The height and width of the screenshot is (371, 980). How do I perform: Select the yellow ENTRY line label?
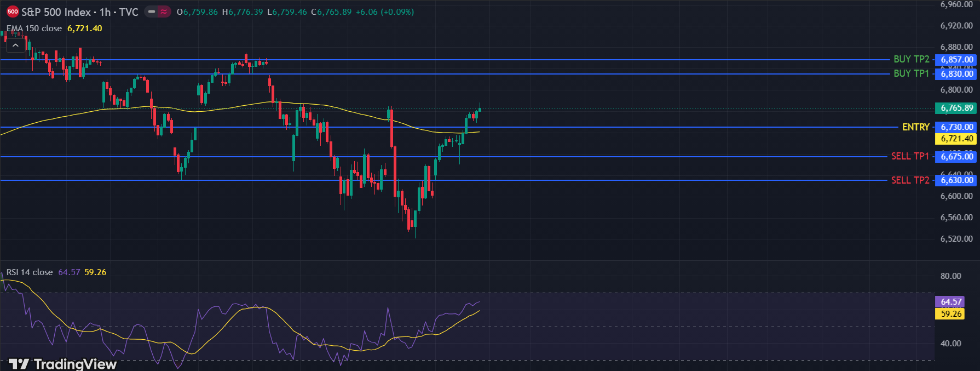915,127
